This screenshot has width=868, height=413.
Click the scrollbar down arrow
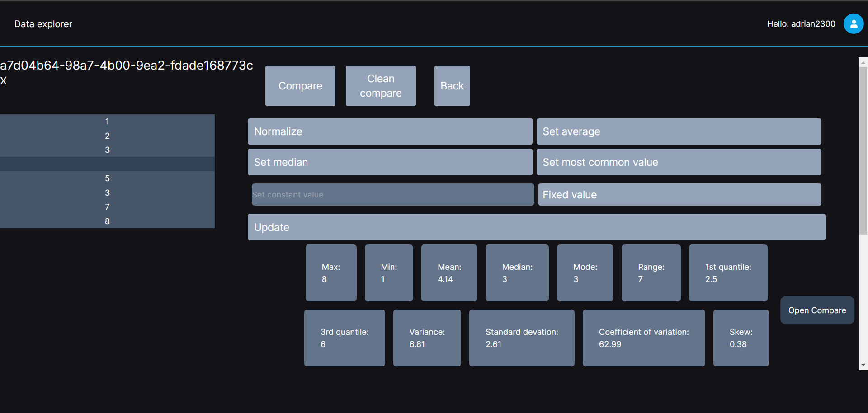pos(863,365)
